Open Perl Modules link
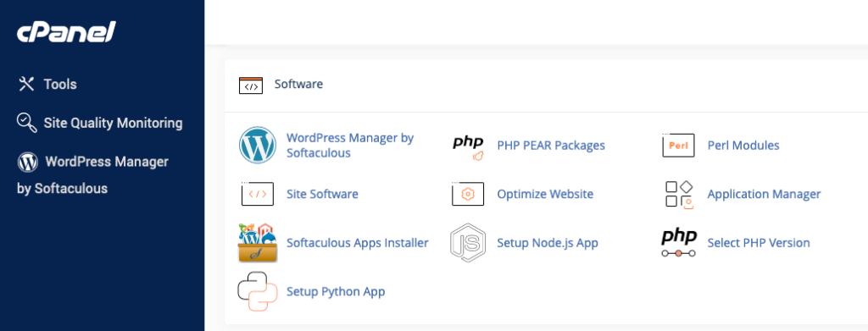 pyautogui.click(x=743, y=146)
